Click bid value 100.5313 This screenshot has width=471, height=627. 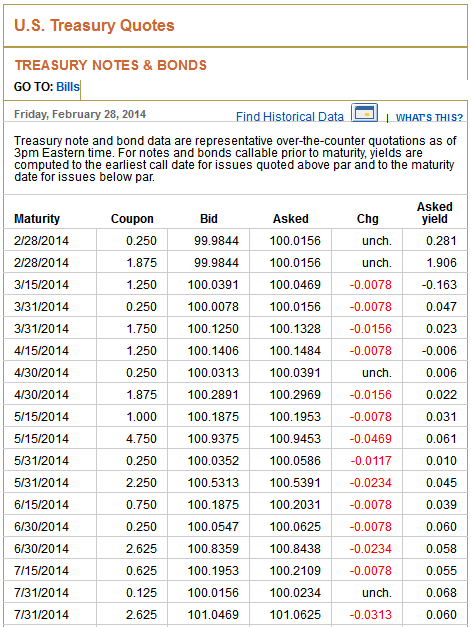click(x=213, y=483)
